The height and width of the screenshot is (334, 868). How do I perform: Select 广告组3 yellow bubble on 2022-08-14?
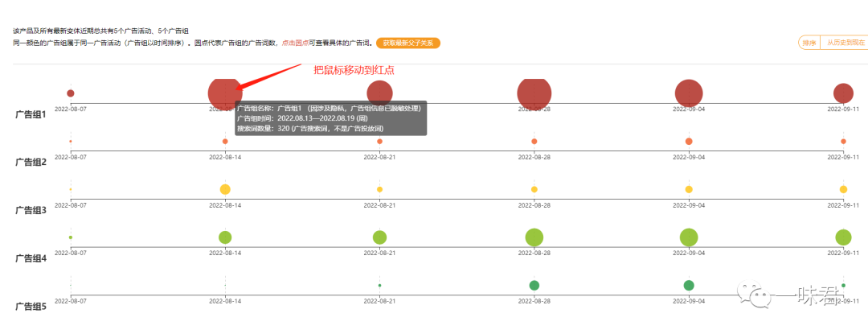(225, 189)
